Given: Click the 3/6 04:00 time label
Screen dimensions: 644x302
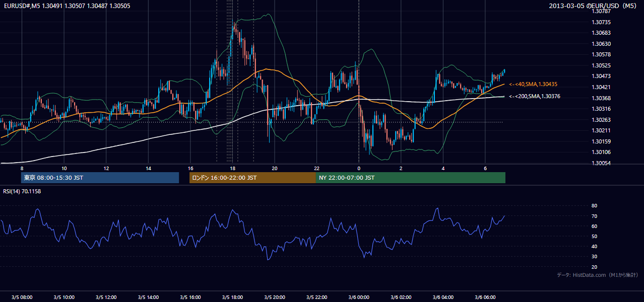Looking at the screenshot, I should (x=443, y=297).
